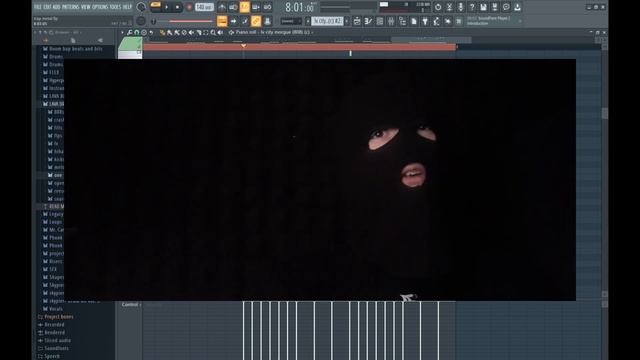Open the pattern selector dropdown
The height and width of the screenshot is (360, 640).
[327, 21]
